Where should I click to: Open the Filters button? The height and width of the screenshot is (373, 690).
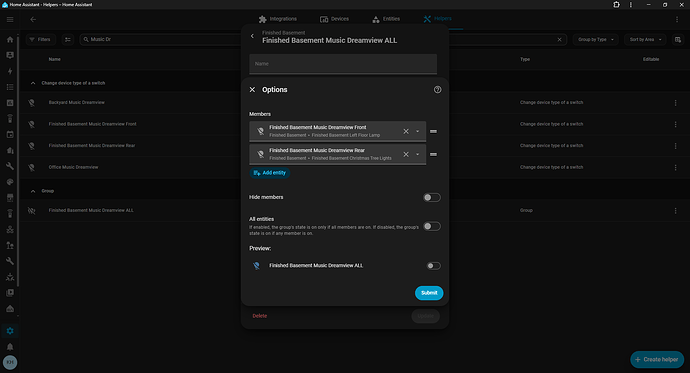pyautogui.click(x=40, y=40)
